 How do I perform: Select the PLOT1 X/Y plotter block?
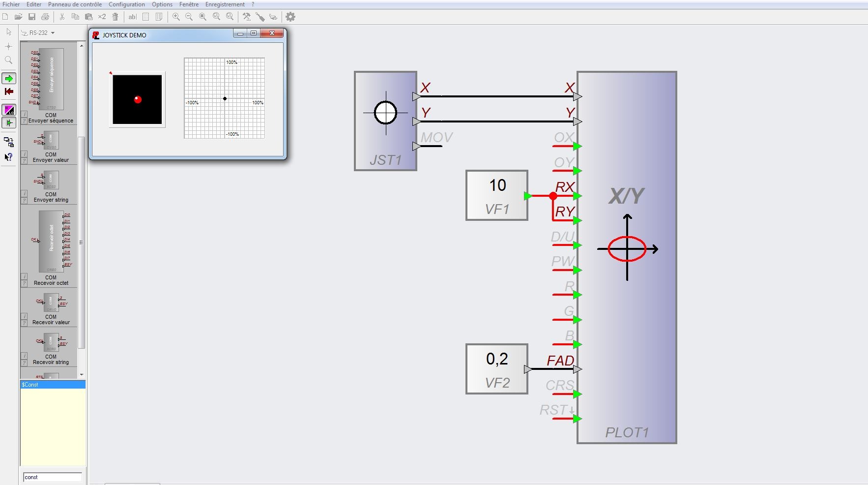627,257
